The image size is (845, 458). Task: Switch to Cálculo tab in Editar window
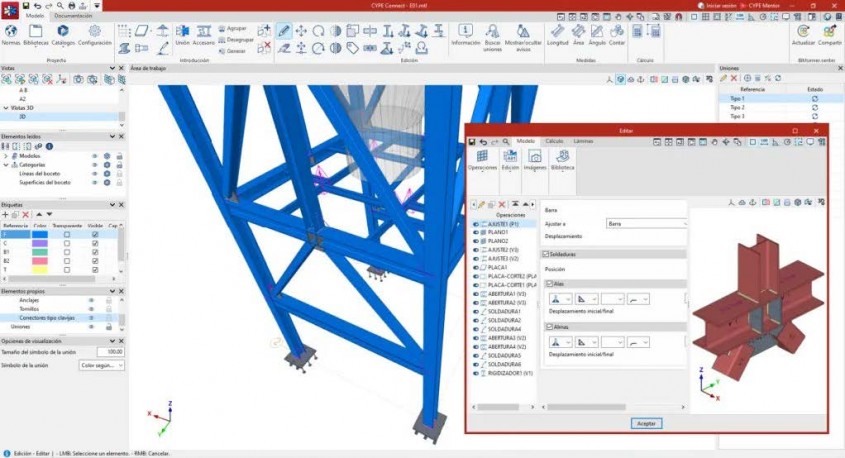click(x=554, y=141)
